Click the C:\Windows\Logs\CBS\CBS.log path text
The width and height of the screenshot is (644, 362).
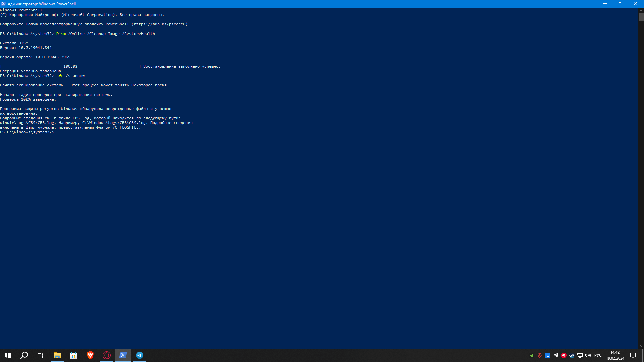pos(114,123)
